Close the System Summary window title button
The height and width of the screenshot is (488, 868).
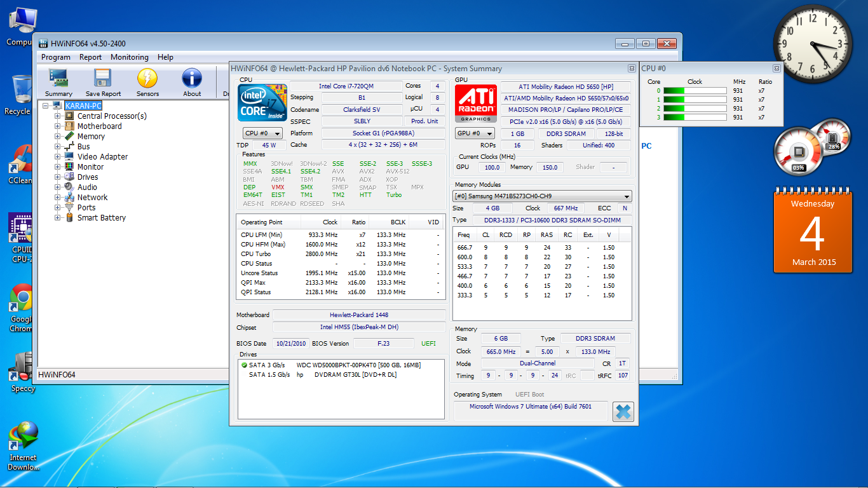point(632,69)
